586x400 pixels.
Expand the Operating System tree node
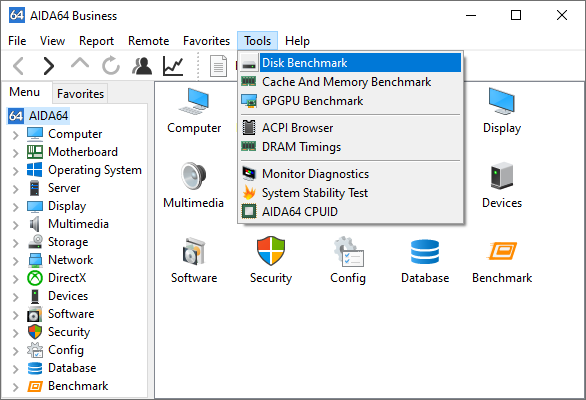[x=15, y=170]
